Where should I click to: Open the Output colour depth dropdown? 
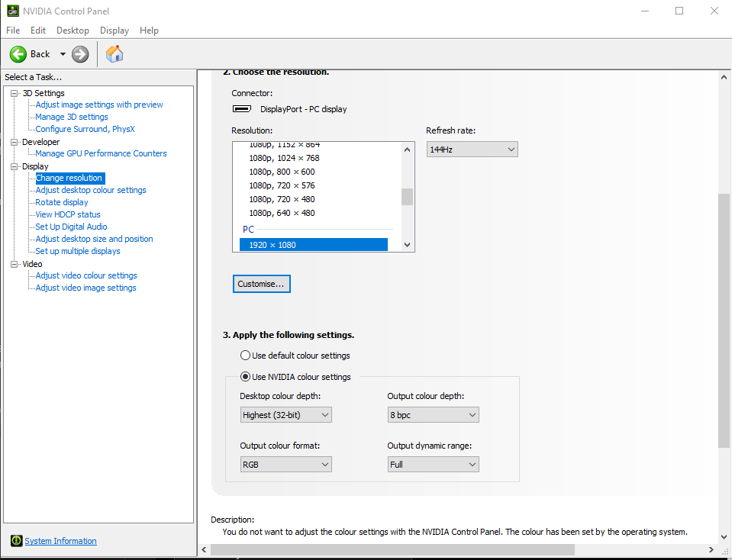tap(434, 415)
